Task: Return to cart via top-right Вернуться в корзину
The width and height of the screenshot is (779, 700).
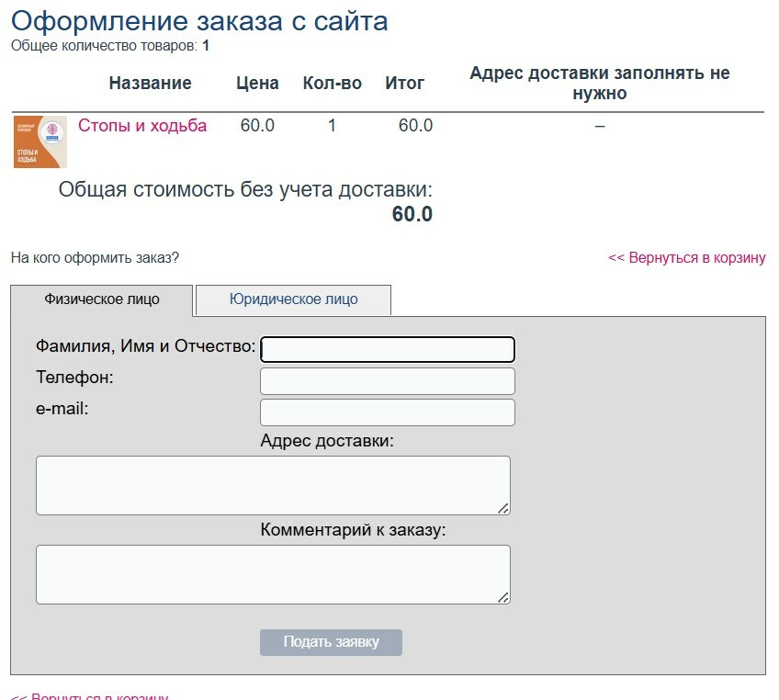Action: pos(686,258)
